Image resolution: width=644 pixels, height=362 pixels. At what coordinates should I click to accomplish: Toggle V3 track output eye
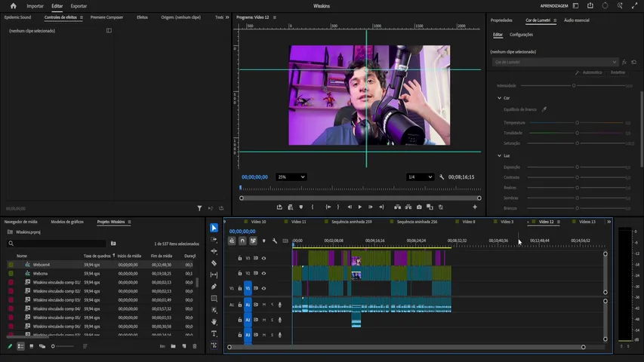click(x=263, y=258)
